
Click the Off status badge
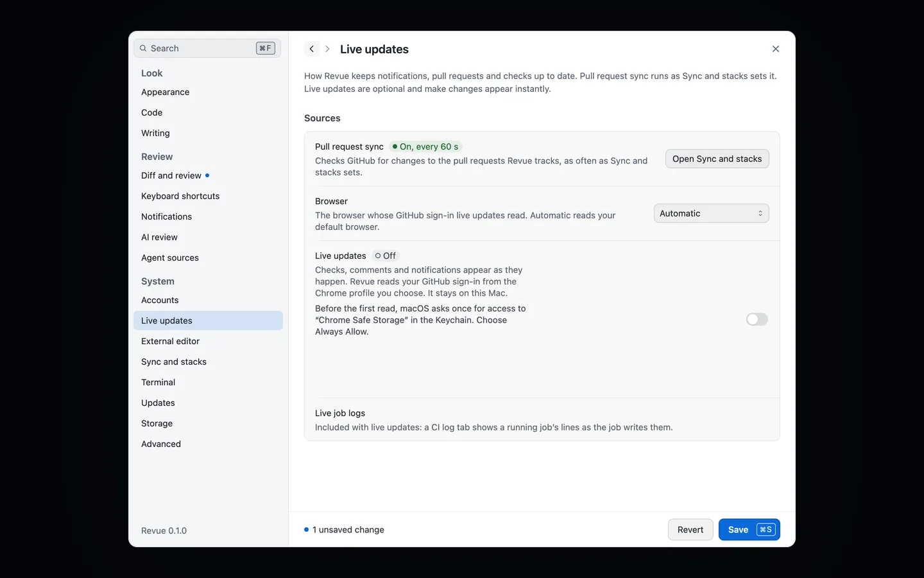[386, 256]
